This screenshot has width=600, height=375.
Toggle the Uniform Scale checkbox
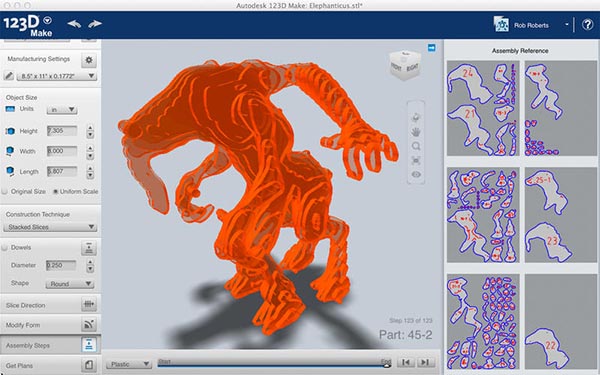pyautogui.click(x=55, y=191)
